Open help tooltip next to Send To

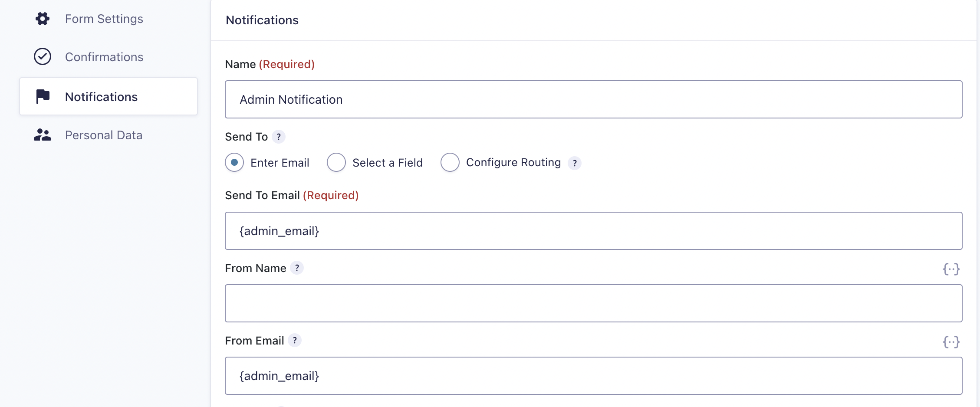click(279, 137)
